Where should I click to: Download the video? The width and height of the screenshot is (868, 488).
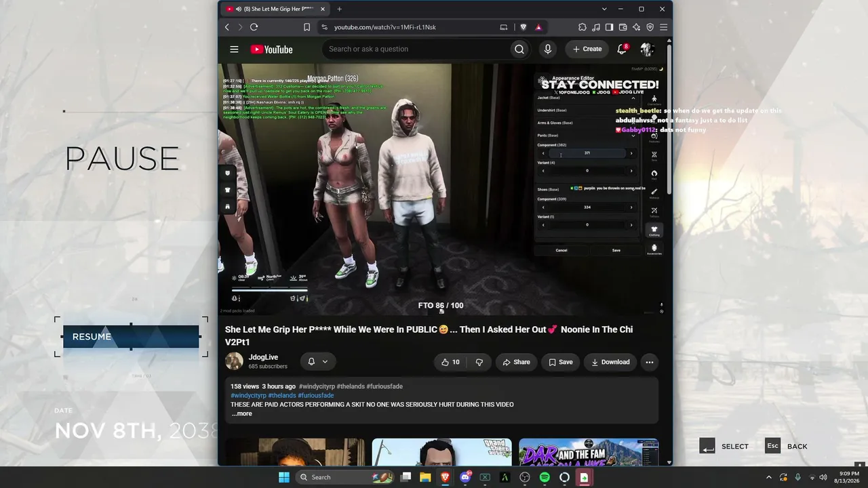610,362
